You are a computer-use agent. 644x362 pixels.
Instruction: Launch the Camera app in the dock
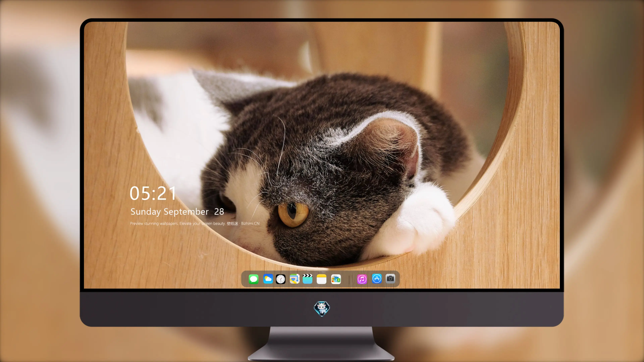coord(390,279)
